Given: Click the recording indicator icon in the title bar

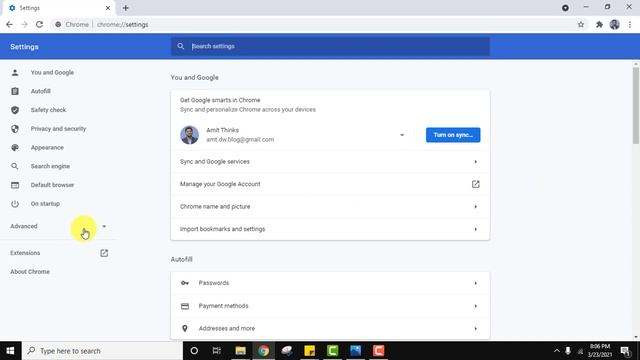Looking at the screenshot, I should point(565,8).
